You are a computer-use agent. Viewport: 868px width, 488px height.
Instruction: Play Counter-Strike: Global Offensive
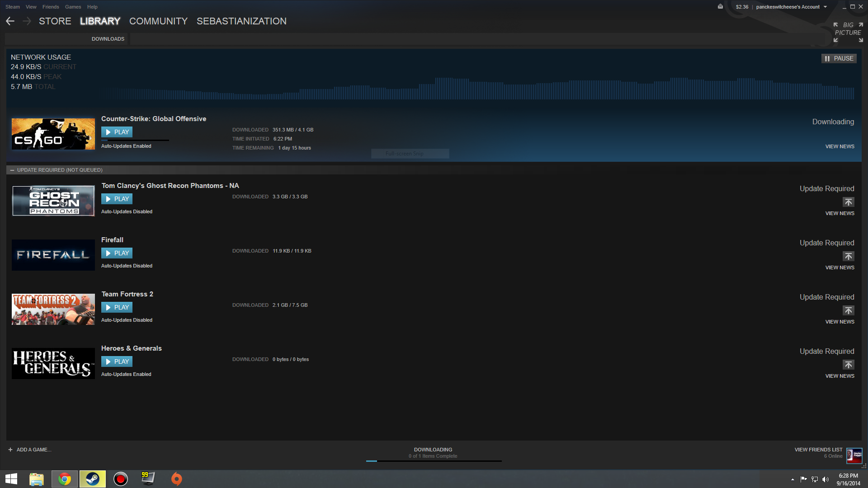tap(117, 132)
